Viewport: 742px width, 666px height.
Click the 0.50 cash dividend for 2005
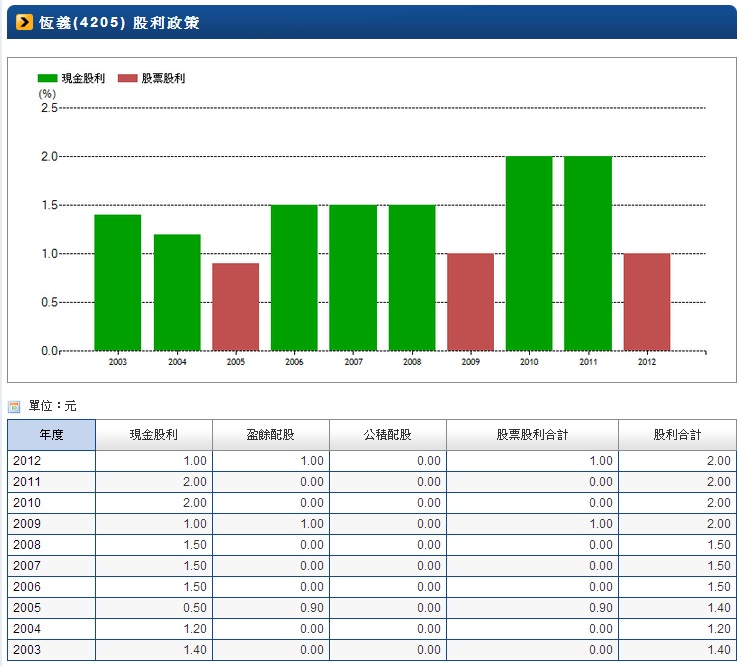point(195,608)
